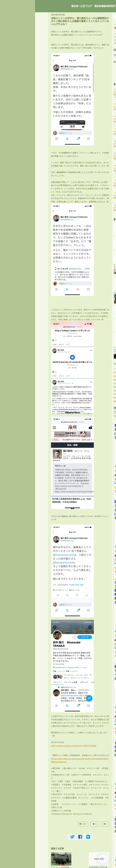View second tweet screenshot about 生半可
The image size is (116, 868).
(72, 250)
